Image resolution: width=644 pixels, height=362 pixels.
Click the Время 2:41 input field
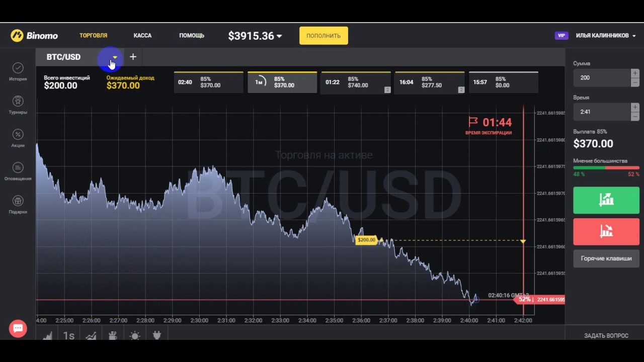tap(602, 112)
